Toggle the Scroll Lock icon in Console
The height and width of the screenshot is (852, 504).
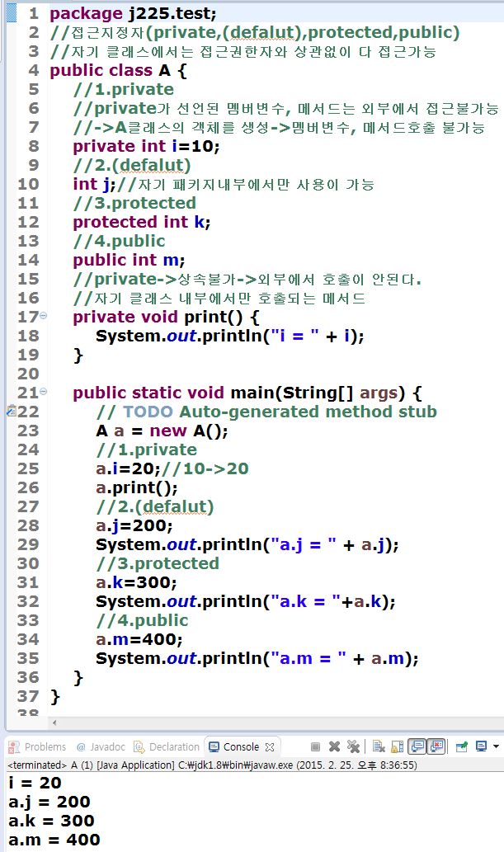(398, 746)
